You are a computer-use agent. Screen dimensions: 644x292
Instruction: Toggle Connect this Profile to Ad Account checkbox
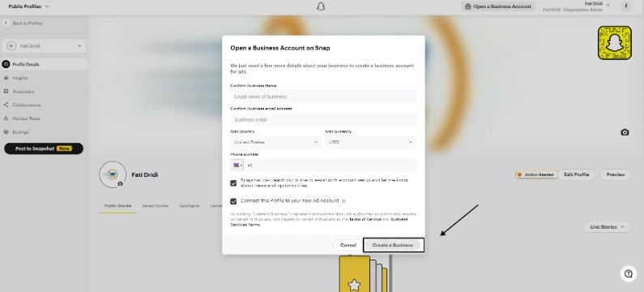click(x=233, y=201)
